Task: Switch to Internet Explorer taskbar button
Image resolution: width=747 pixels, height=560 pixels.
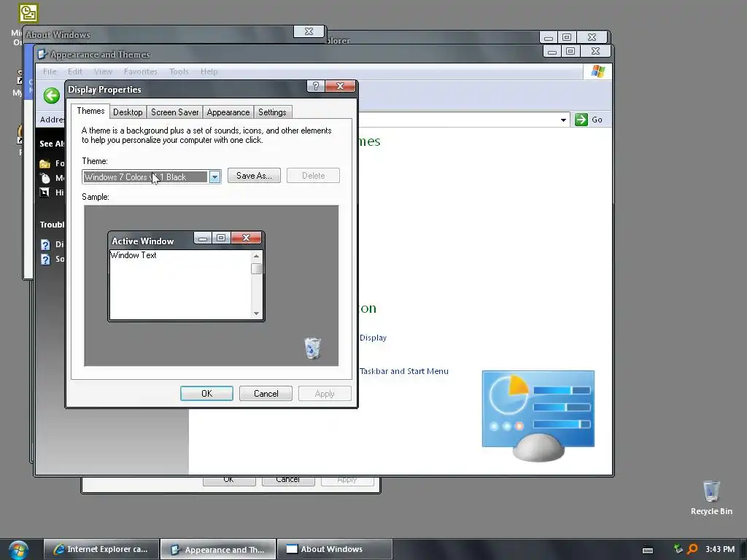Action: [x=101, y=549]
